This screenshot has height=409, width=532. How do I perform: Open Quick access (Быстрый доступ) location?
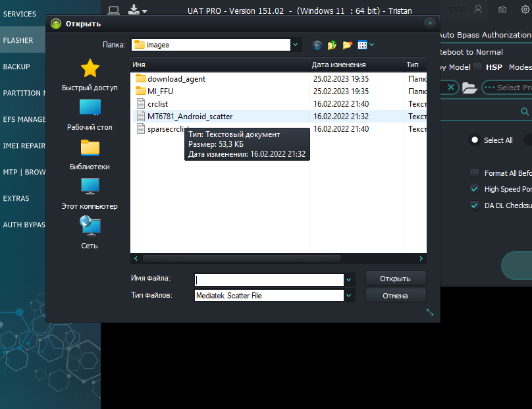click(x=90, y=75)
